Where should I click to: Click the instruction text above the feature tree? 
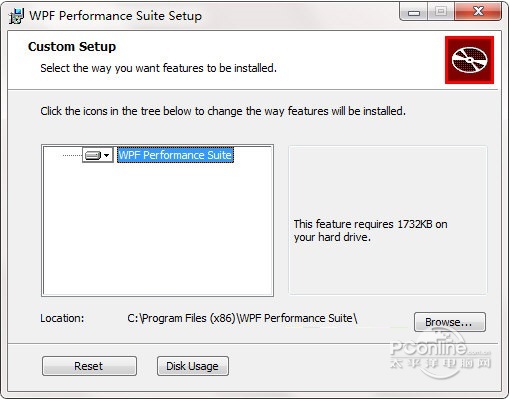coord(223,111)
